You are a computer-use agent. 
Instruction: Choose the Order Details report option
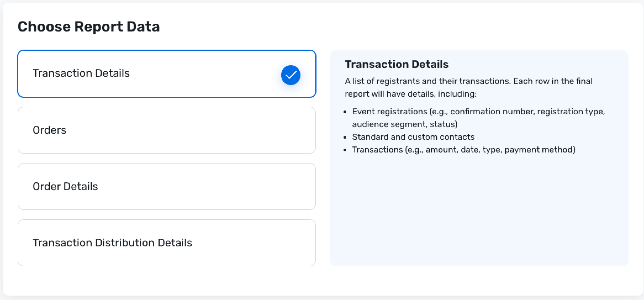(x=167, y=186)
